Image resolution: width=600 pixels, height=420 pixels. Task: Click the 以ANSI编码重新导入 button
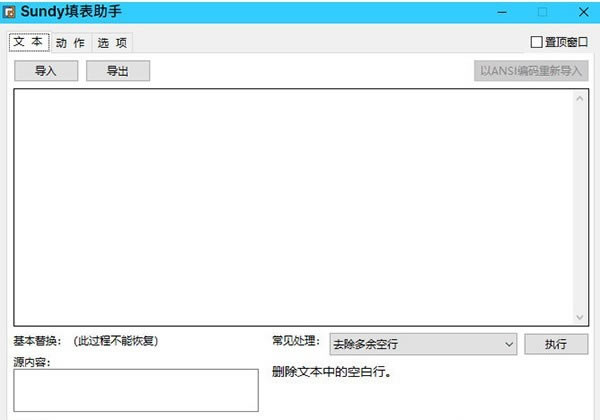(531, 71)
